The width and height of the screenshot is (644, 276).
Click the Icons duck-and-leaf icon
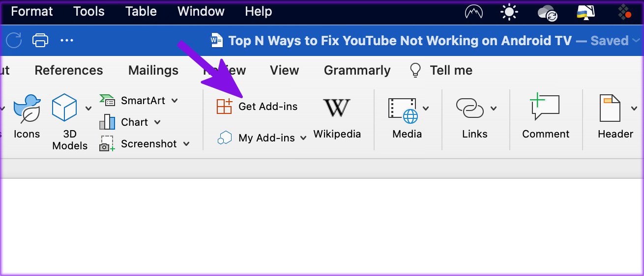pos(27,109)
